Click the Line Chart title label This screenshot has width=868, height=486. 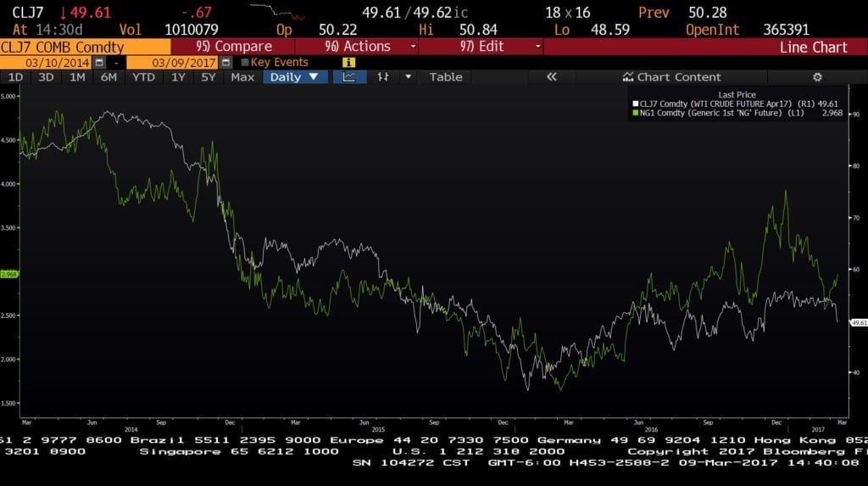[813, 47]
